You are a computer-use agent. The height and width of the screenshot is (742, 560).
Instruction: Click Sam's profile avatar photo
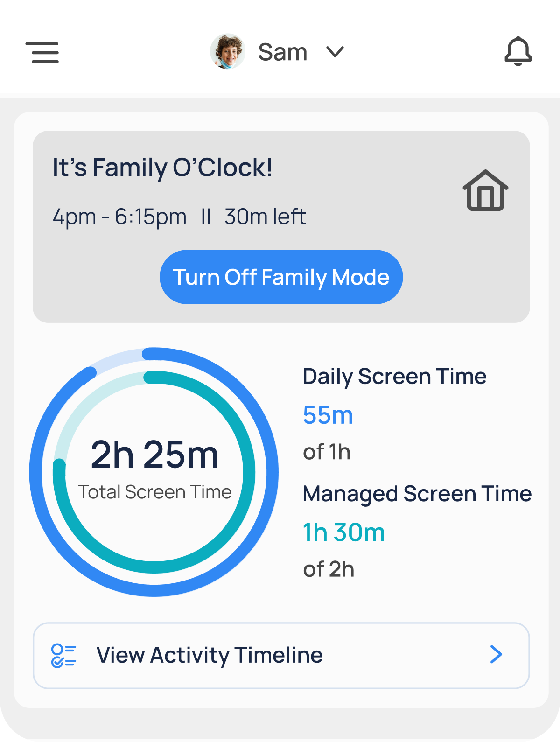coord(228,51)
